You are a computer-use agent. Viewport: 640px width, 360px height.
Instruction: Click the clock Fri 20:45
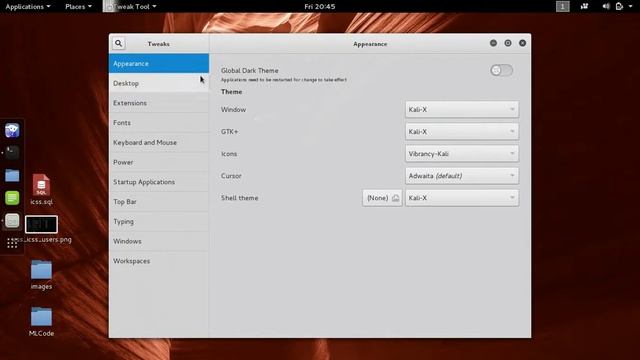click(x=320, y=7)
